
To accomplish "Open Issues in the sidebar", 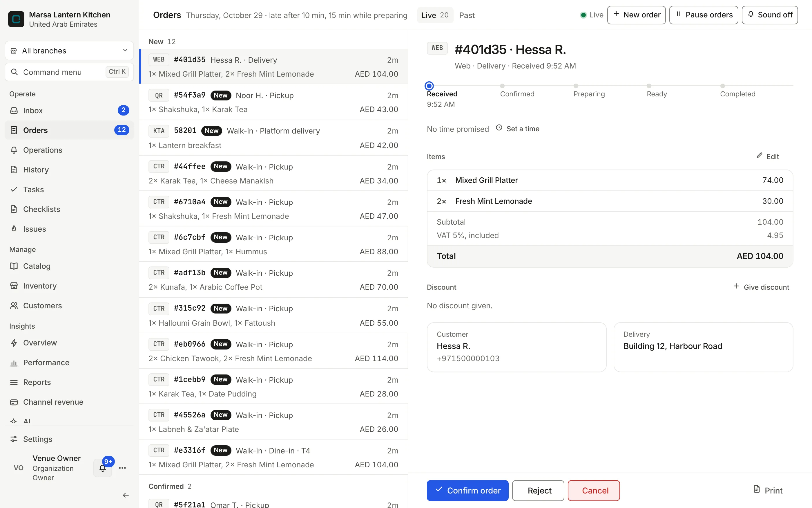I will 69,229.
